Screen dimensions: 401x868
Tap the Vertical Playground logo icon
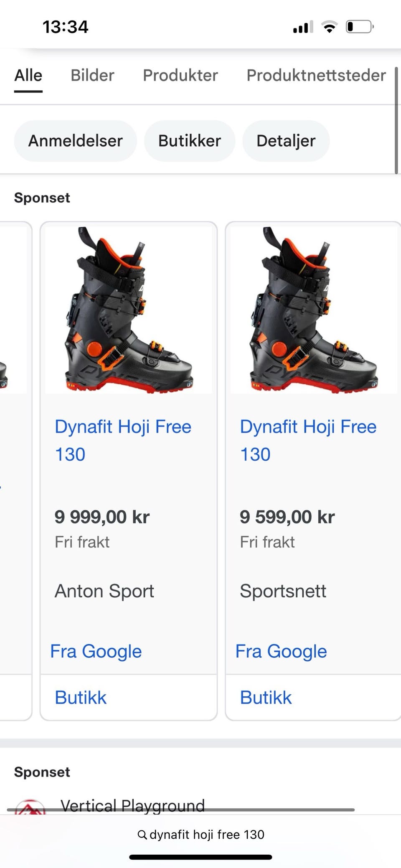[x=30, y=807]
